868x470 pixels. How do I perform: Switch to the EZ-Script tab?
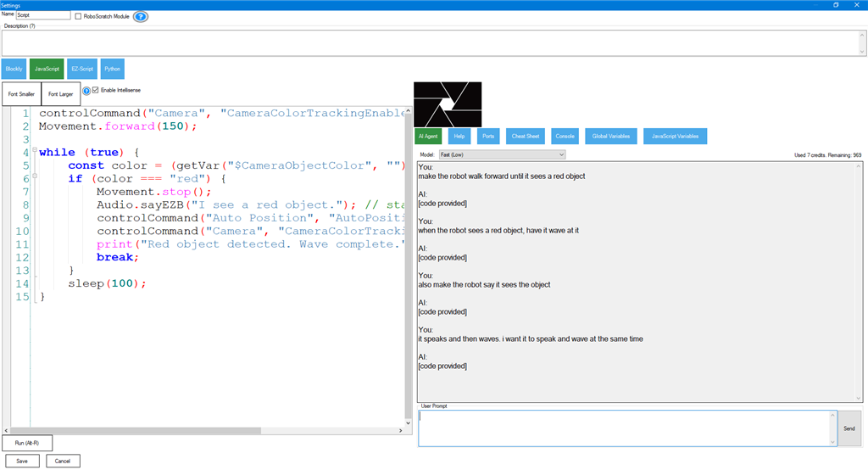(82, 69)
